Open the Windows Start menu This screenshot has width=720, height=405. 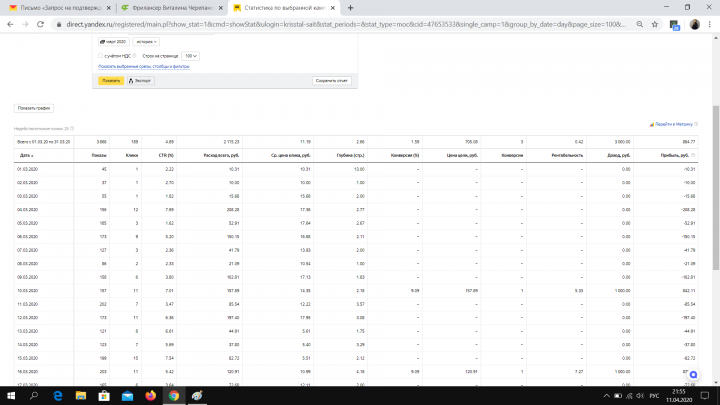click(x=11, y=395)
